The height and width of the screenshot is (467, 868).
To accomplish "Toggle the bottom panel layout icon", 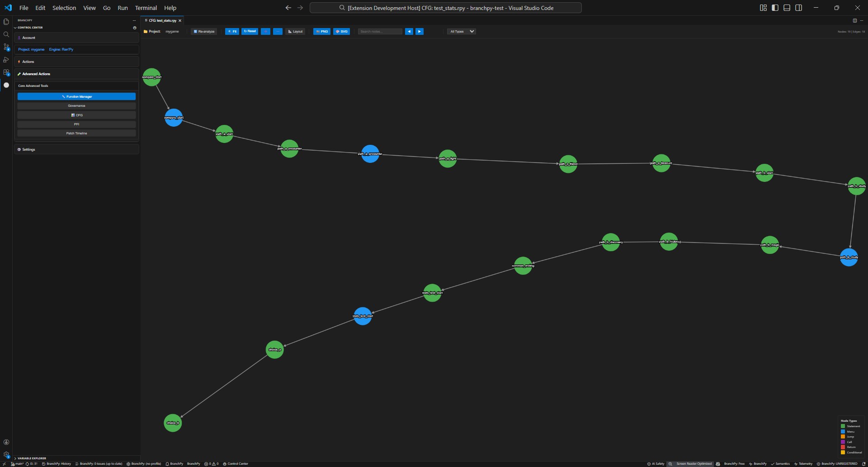I will point(787,8).
